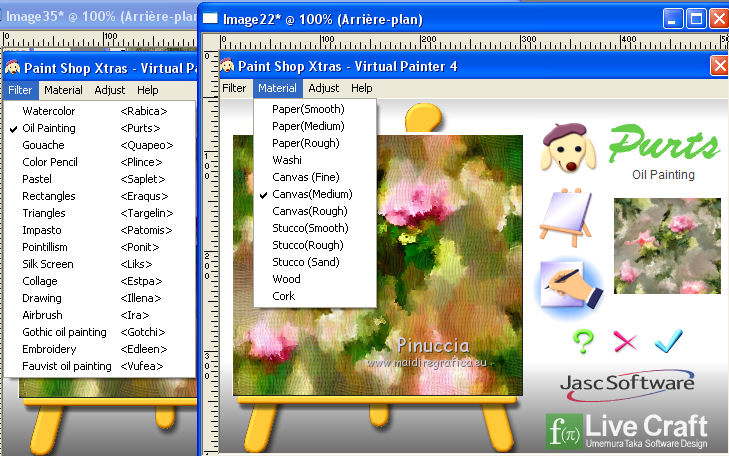This screenshot has height=456, width=729.
Task: Choose the Airbrush <Ira> filter
Action: 99,315
